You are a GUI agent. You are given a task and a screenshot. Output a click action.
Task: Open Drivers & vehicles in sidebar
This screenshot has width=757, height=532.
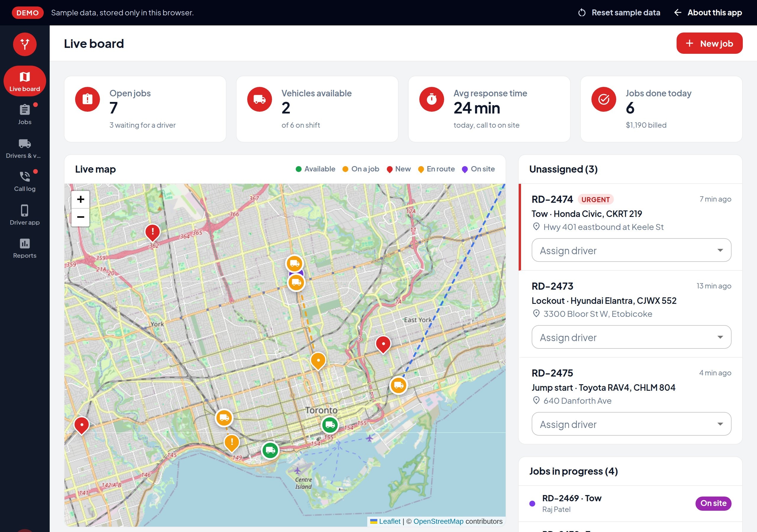pyautogui.click(x=25, y=148)
